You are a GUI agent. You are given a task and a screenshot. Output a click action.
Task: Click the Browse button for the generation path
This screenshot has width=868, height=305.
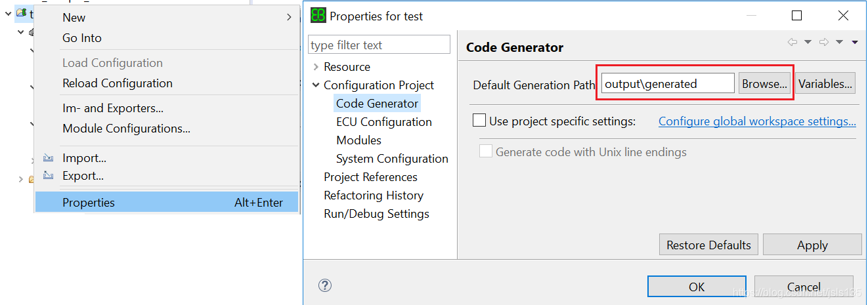[x=764, y=84]
